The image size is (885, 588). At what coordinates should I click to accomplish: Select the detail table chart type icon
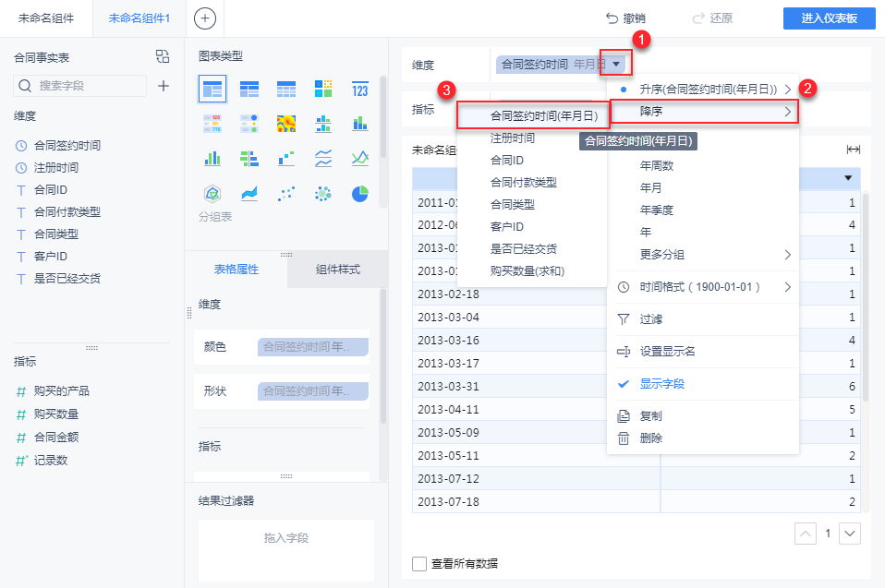coord(286,89)
